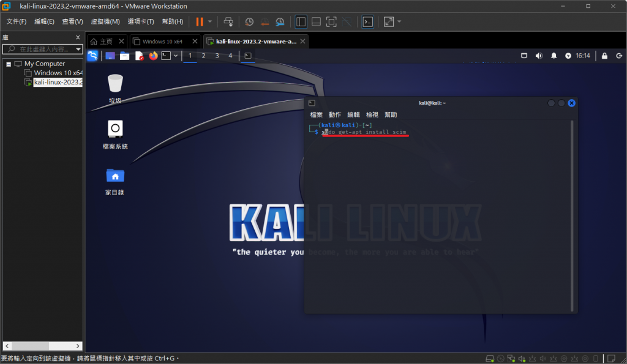Image resolution: width=627 pixels, height=364 pixels.
Task: Open the Kali applications menu dragon icon
Action: (x=92, y=56)
